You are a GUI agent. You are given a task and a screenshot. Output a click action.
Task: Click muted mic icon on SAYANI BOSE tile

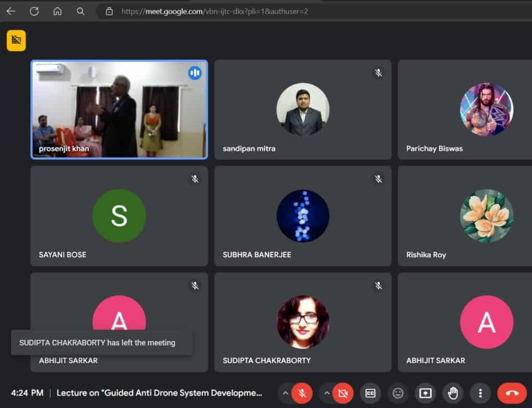click(x=195, y=179)
